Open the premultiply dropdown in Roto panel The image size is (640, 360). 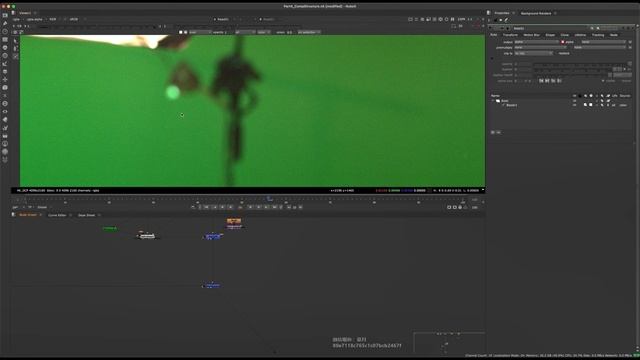540,48
